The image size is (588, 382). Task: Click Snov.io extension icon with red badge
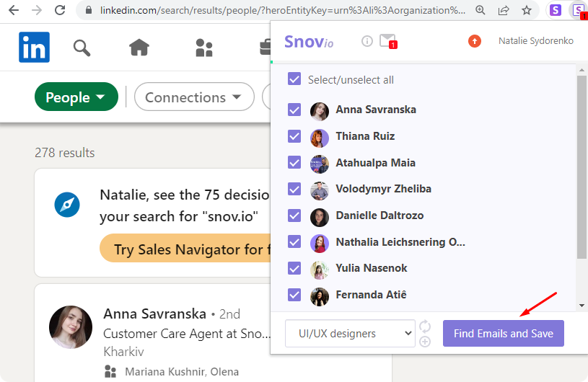tap(579, 11)
